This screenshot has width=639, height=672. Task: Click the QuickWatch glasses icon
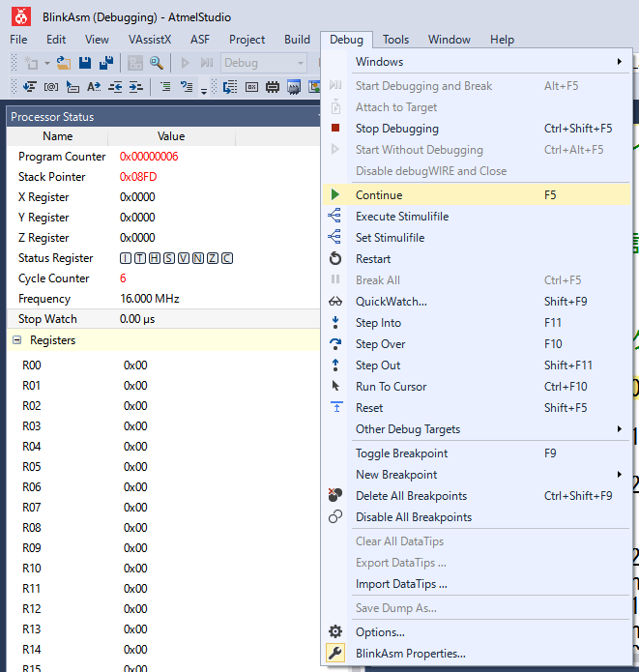point(335,302)
